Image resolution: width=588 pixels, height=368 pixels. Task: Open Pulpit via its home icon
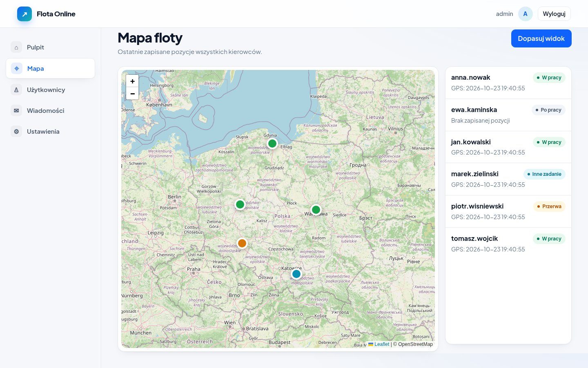click(x=16, y=47)
